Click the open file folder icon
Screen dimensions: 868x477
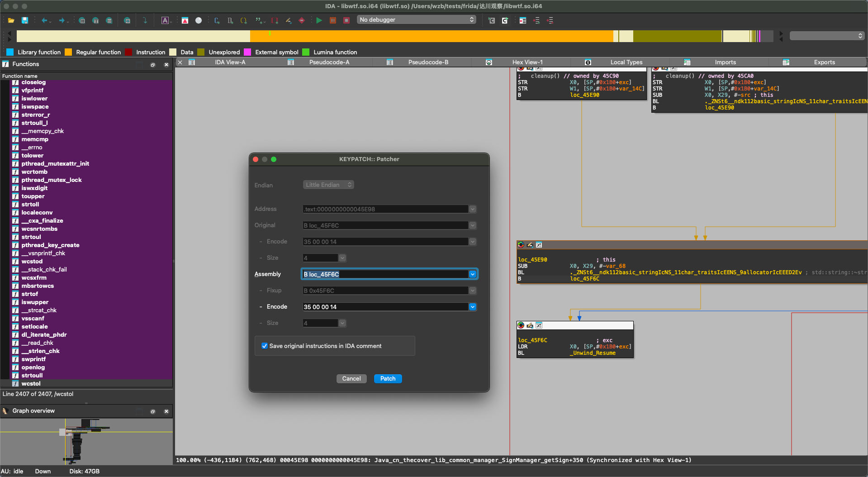pos(11,20)
